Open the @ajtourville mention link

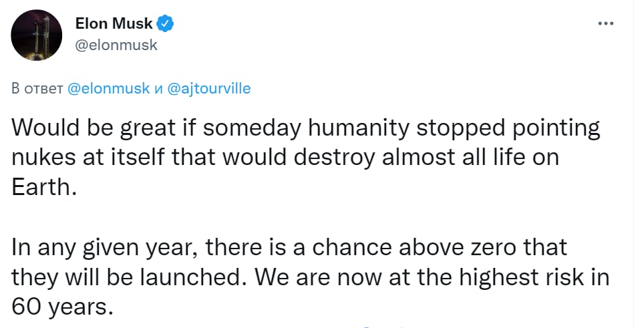pos(207,88)
